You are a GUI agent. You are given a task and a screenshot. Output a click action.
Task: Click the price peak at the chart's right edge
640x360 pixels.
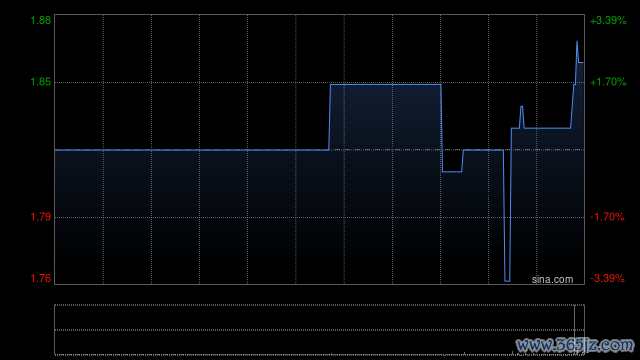[577, 42]
